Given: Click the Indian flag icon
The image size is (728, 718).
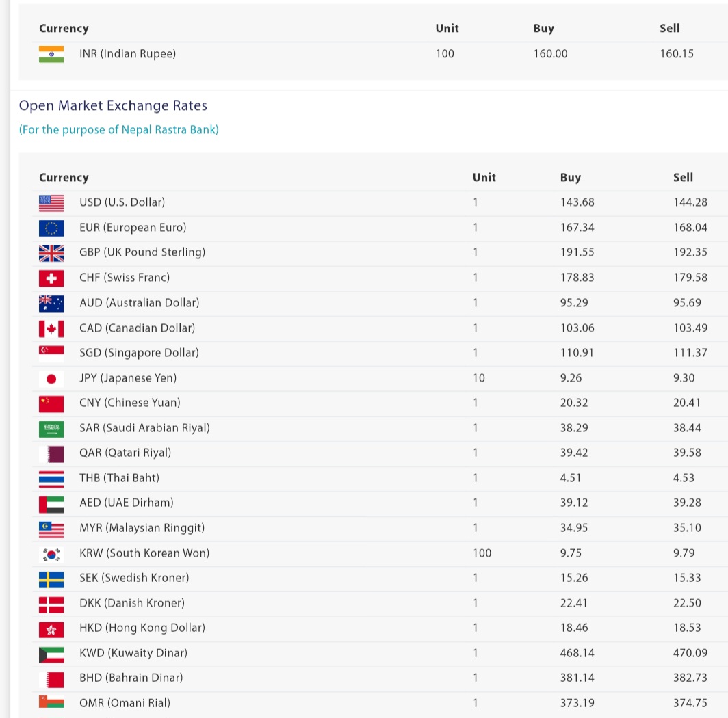Looking at the screenshot, I should click(x=51, y=54).
